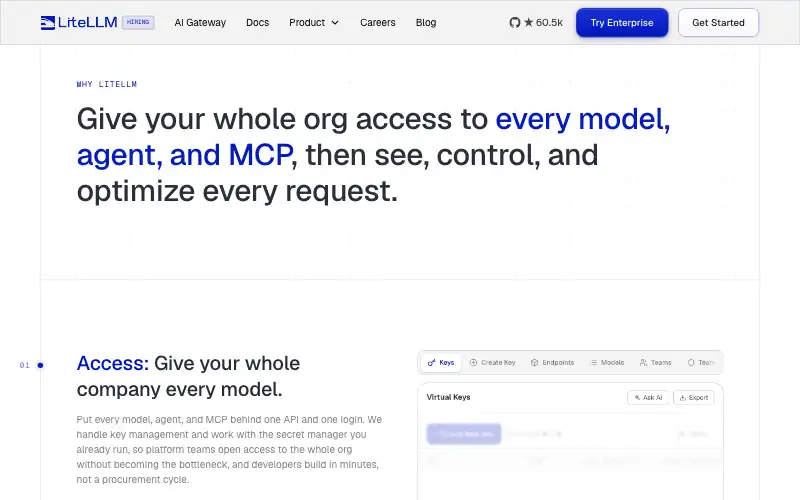Click the "WHY LITELLM" section label

point(107,84)
